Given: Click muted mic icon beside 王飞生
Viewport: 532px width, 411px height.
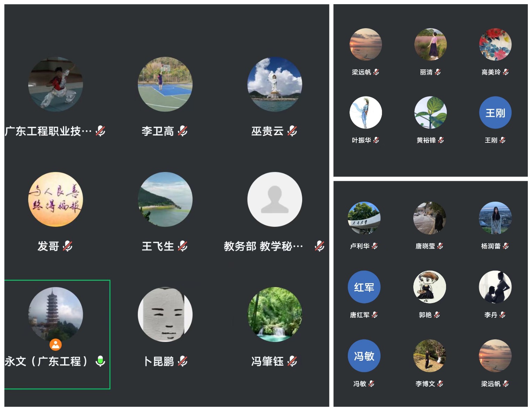Looking at the screenshot, I should pos(182,246).
